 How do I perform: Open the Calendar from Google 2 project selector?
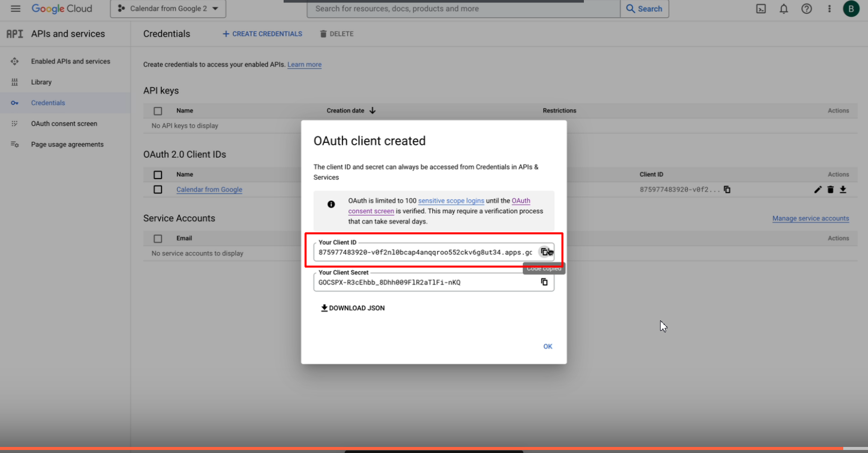pyautogui.click(x=168, y=9)
